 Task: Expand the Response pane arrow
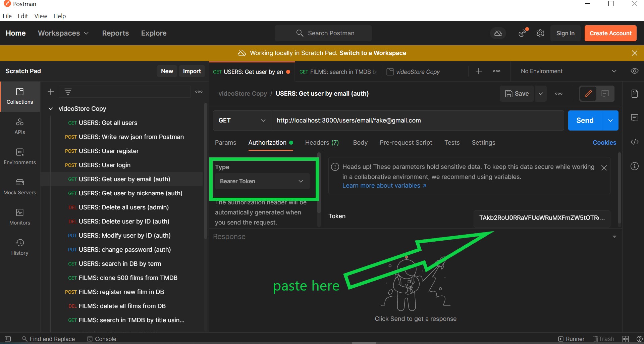[x=614, y=237]
